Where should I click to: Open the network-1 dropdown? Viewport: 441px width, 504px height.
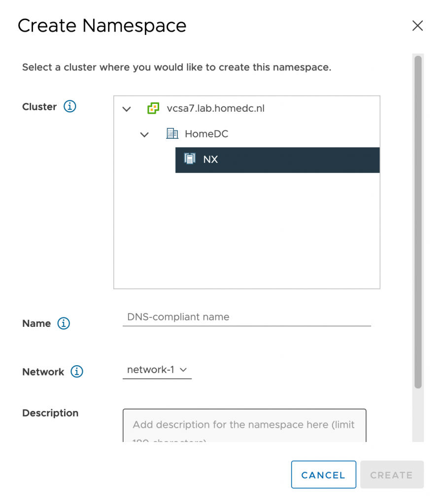coord(157,370)
